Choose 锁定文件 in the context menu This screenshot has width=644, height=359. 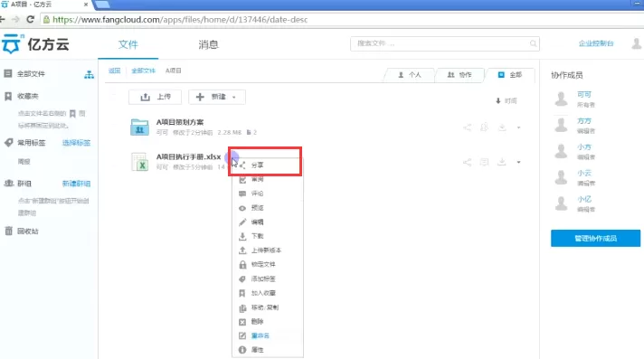(x=268, y=265)
